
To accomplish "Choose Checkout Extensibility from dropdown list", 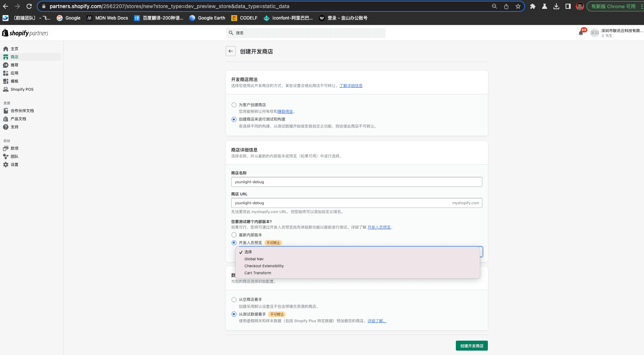I will pos(264,266).
